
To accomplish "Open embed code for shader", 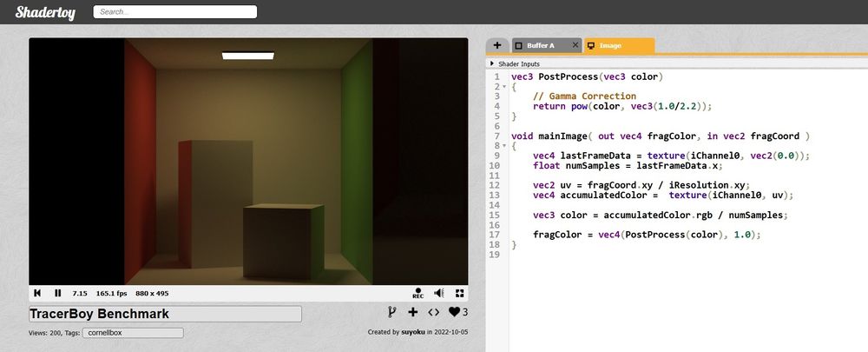I will [434, 312].
